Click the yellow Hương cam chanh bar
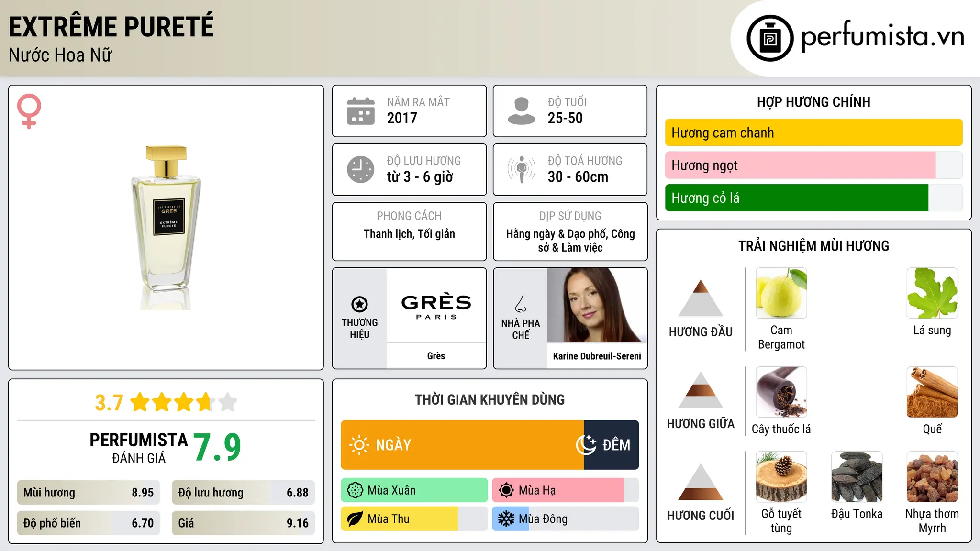This screenshot has width=980, height=551. [814, 132]
